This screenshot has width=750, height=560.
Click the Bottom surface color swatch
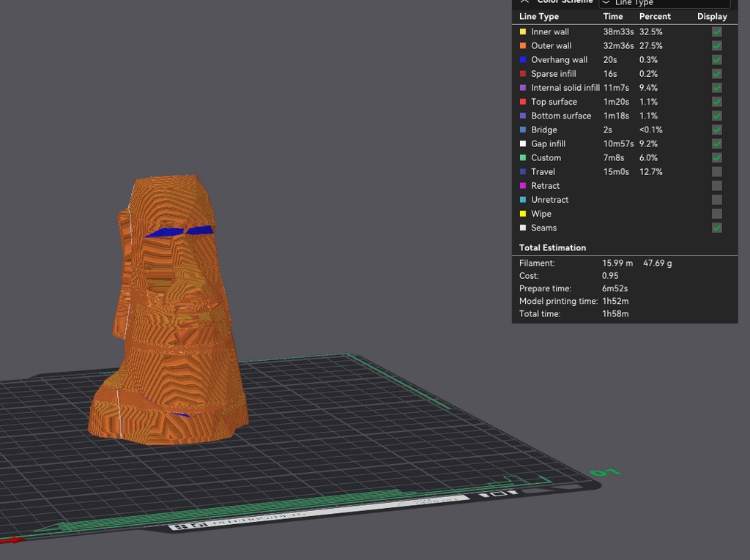(x=523, y=116)
